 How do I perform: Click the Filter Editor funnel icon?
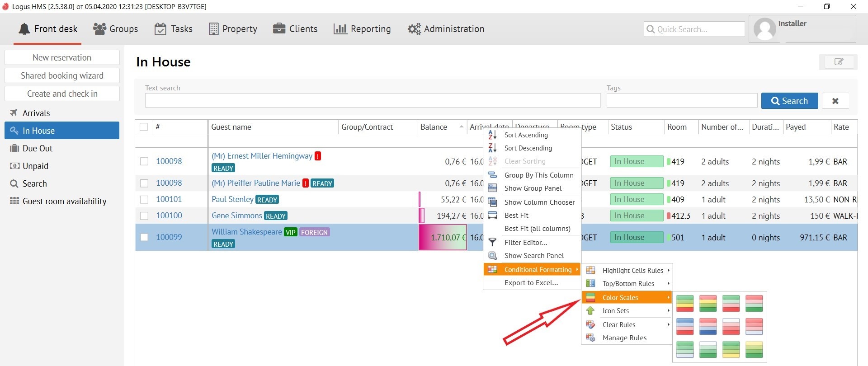492,243
